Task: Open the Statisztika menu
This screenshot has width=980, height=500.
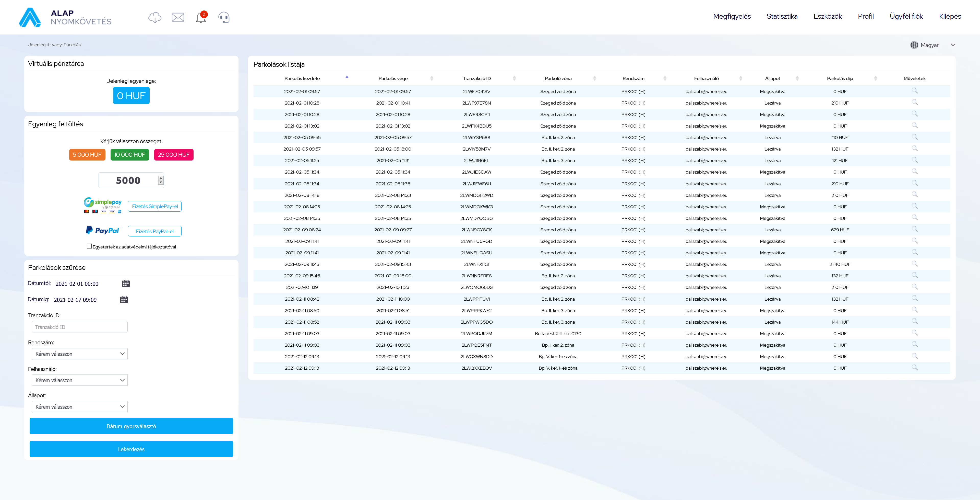Action: 781,16
